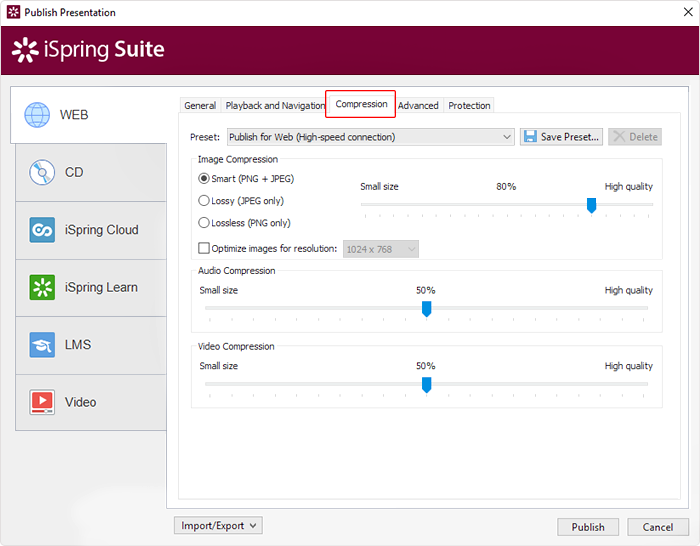Open the Import/Export dropdown menu

(x=218, y=525)
